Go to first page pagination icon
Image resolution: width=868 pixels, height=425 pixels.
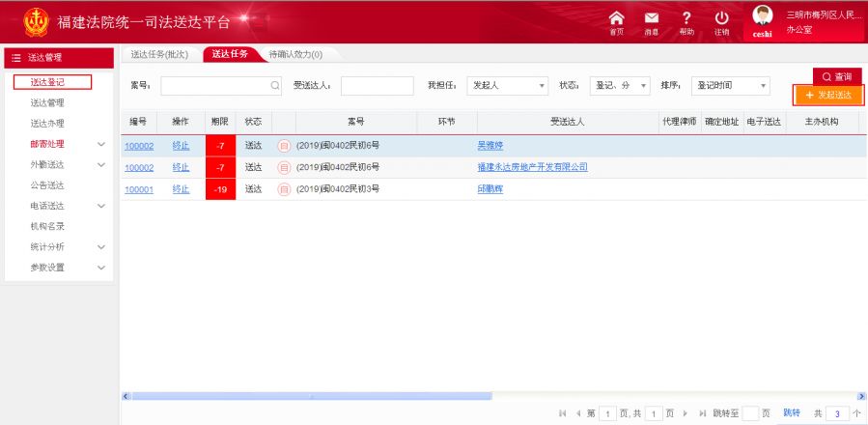563,413
